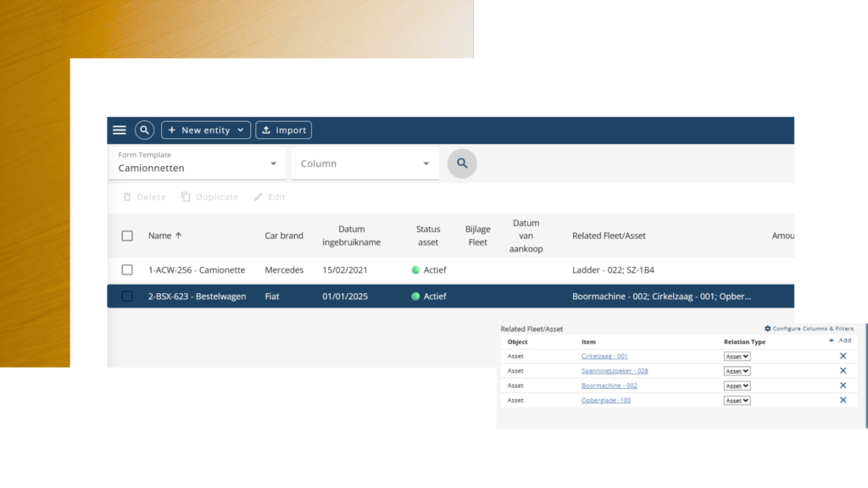The width and height of the screenshot is (868, 488).
Task: Delete the Boormachine - 002 relation row
Action: click(x=843, y=385)
